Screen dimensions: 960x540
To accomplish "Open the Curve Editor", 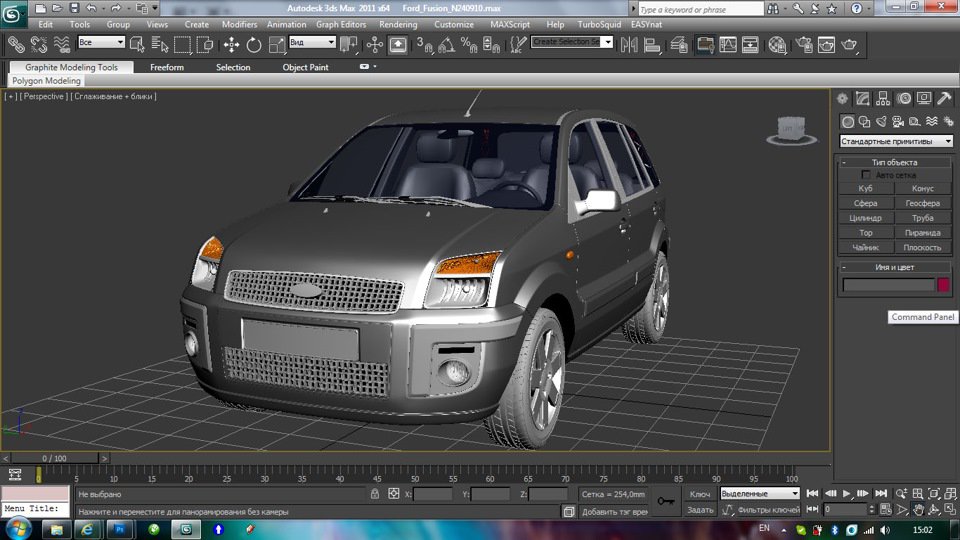I will pyautogui.click(x=728, y=45).
